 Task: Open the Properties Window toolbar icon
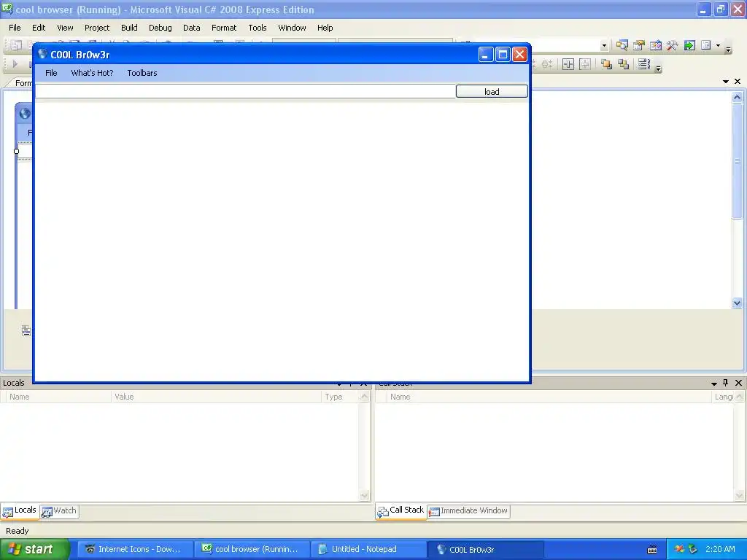639,45
